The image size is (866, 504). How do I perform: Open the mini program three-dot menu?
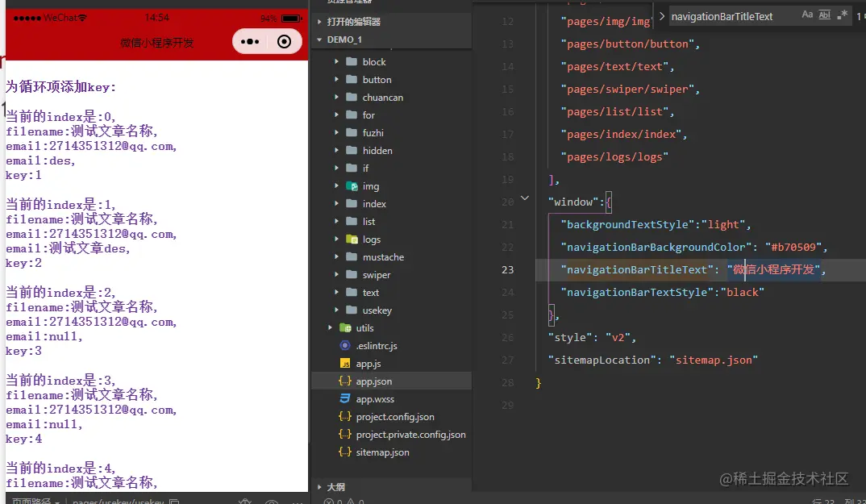pyautogui.click(x=250, y=41)
